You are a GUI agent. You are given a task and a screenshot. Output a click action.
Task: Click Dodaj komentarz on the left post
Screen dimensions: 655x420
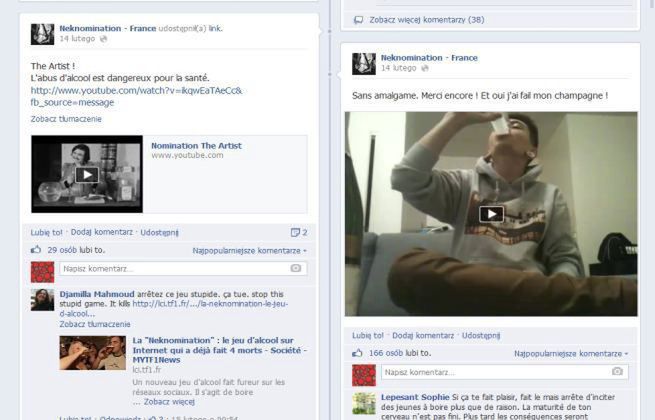pos(102,232)
